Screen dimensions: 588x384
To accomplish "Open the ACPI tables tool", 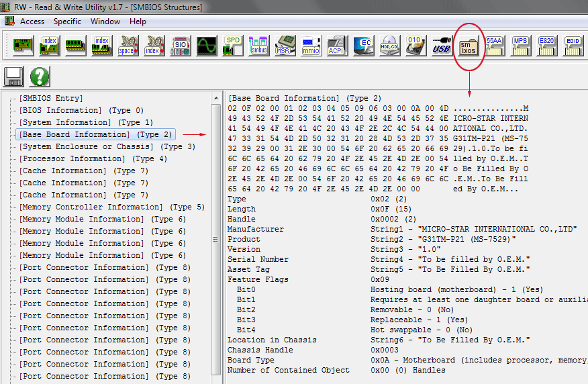I will pos(337,46).
